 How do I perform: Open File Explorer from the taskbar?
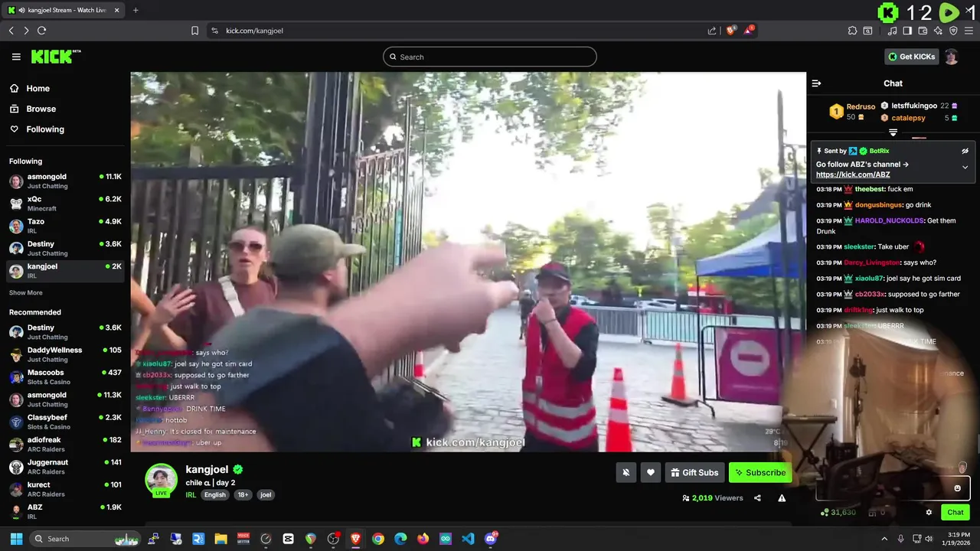[x=220, y=539]
